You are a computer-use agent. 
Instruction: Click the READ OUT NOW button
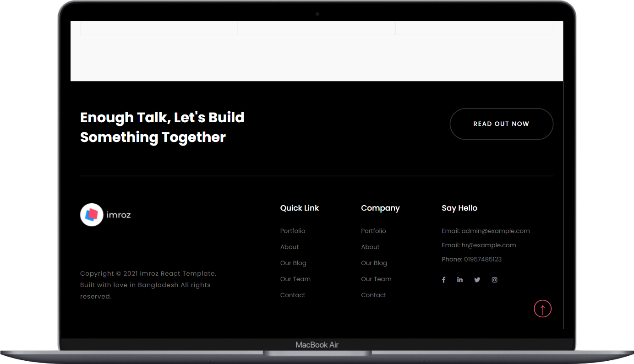[502, 124]
